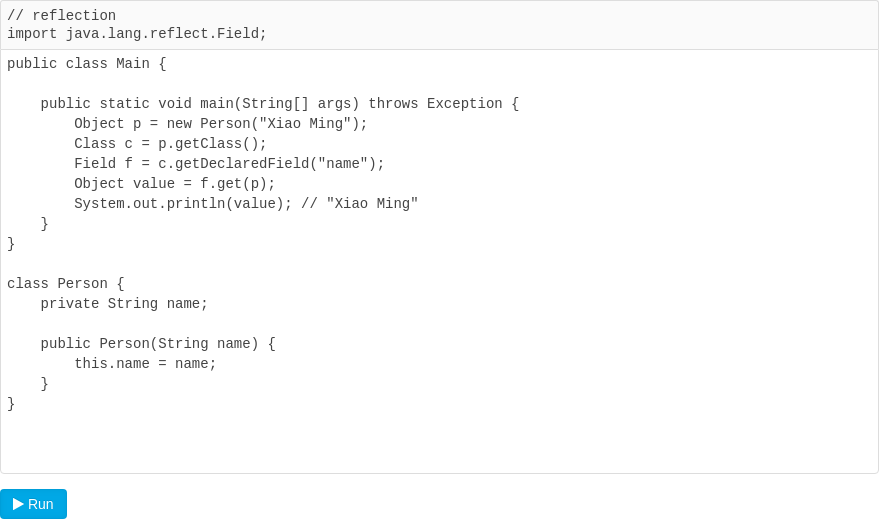The image size is (879, 519).
Task: Click the 'this.name = name;' line
Action: coord(145,364)
